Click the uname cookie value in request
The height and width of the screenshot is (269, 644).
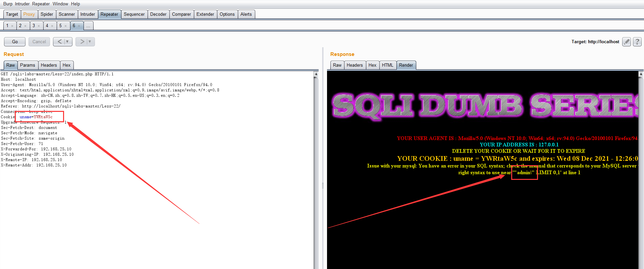[x=43, y=117]
